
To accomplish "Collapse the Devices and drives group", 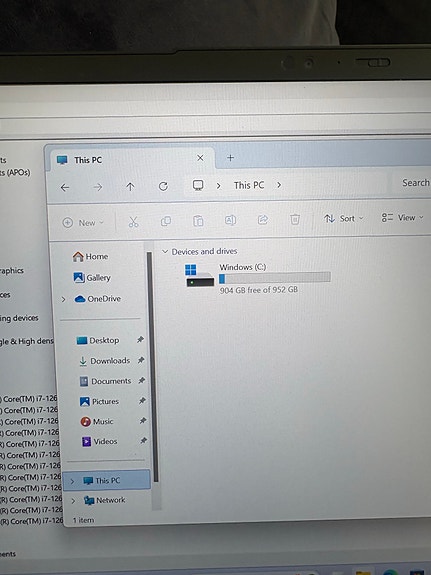I will click(x=165, y=252).
